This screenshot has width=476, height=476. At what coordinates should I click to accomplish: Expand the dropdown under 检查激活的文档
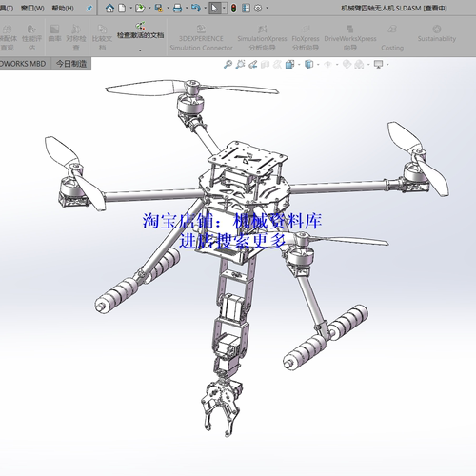tap(140, 50)
